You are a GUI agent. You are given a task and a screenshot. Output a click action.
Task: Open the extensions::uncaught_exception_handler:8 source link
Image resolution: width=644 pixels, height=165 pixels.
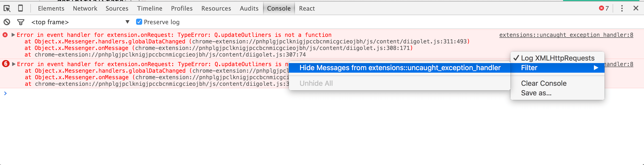[566, 35]
